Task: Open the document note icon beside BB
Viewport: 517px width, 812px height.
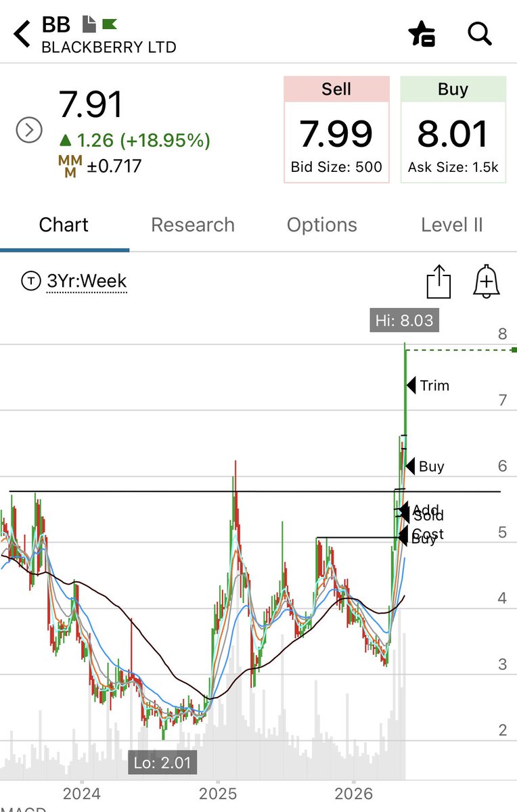Action: pos(89,24)
